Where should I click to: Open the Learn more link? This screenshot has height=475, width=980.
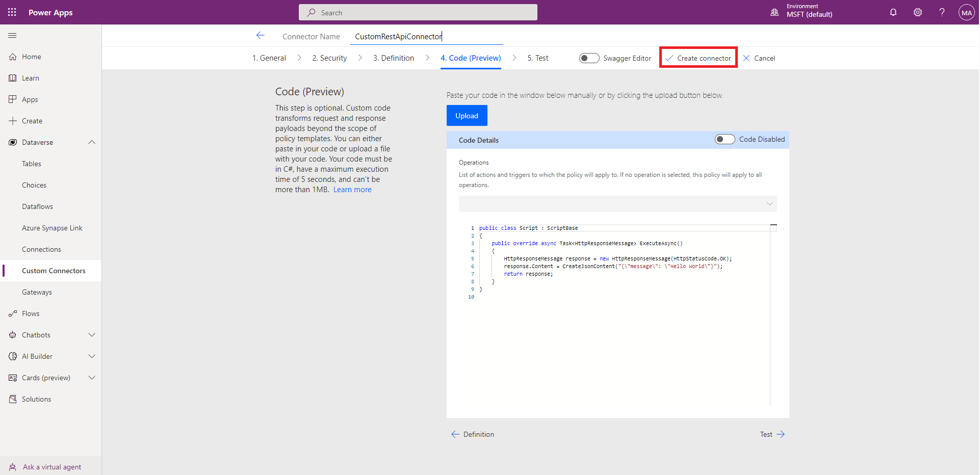point(352,190)
